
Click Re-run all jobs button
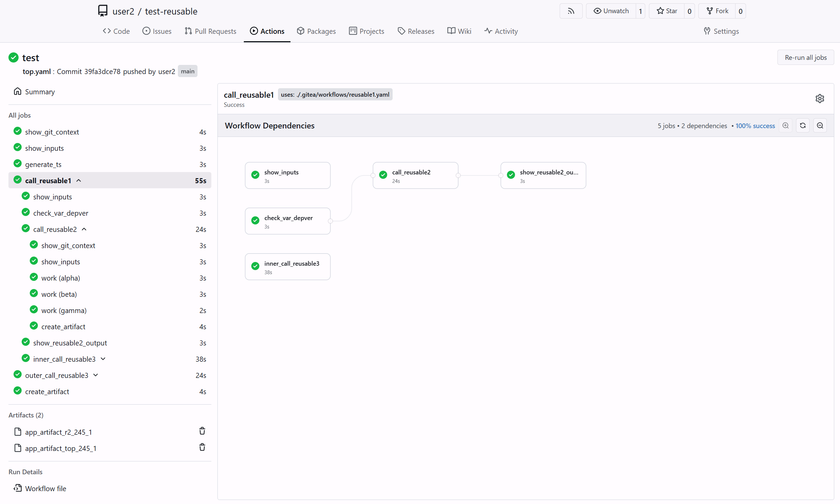click(806, 57)
